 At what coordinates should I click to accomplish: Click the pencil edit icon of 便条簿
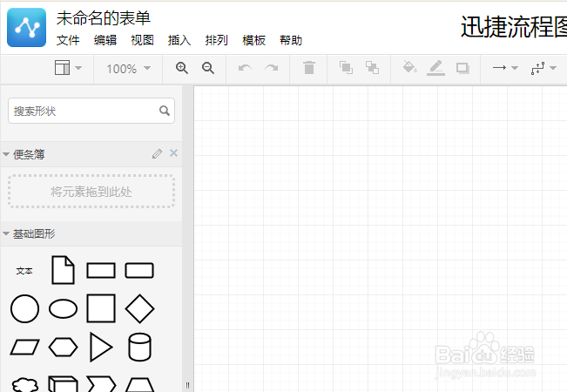tap(157, 153)
